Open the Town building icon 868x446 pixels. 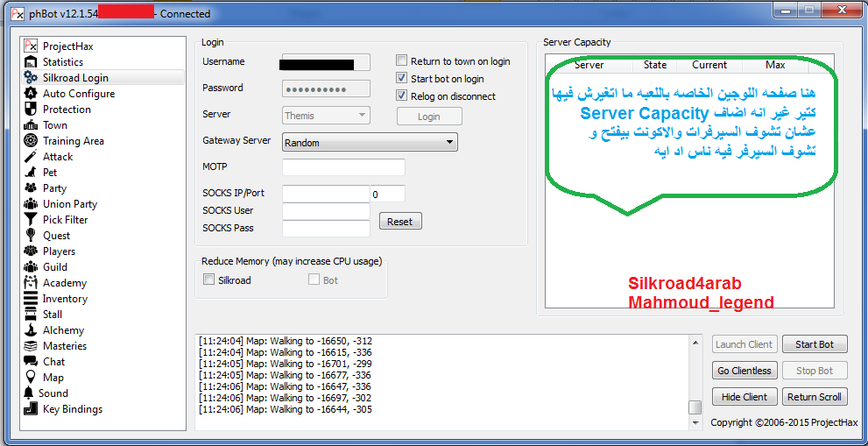coord(31,125)
